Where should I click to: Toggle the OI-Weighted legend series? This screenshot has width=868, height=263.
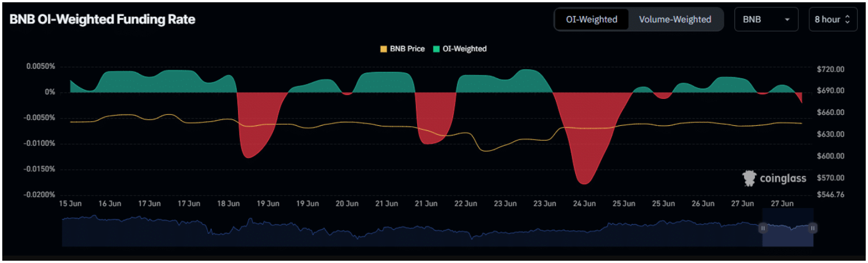(460, 49)
